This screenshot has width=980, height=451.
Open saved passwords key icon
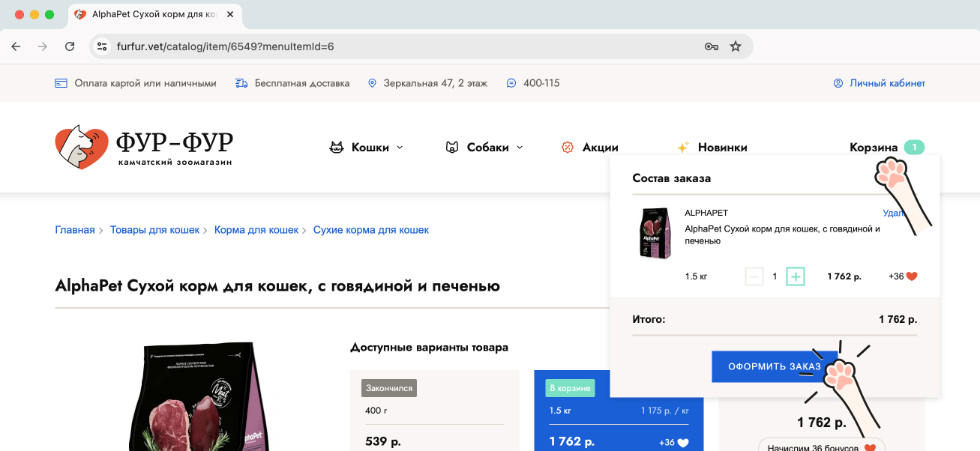(712, 46)
